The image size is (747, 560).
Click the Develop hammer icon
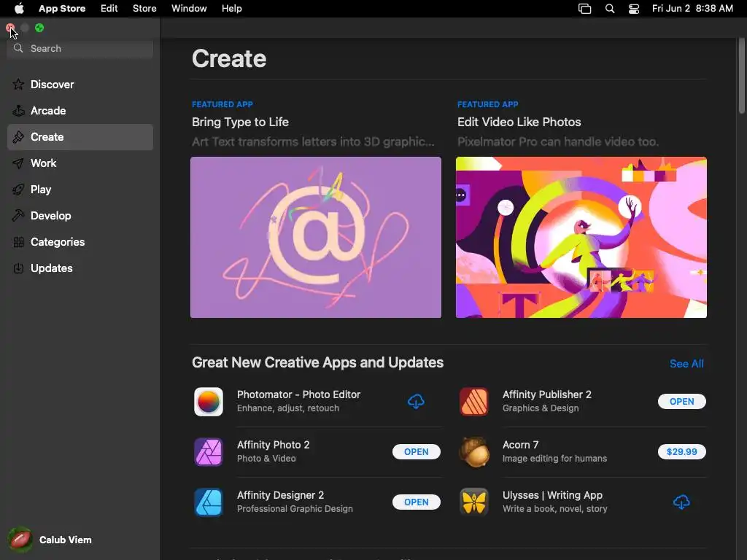point(18,216)
